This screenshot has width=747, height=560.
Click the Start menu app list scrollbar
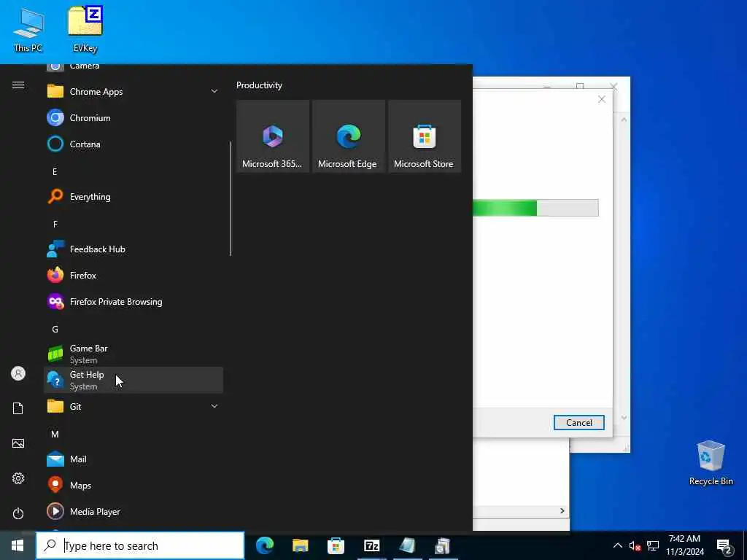(x=231, y=198)
